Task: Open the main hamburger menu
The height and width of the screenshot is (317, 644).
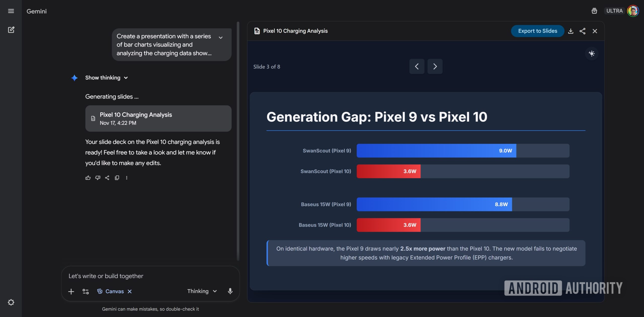Action: [11, 11]
